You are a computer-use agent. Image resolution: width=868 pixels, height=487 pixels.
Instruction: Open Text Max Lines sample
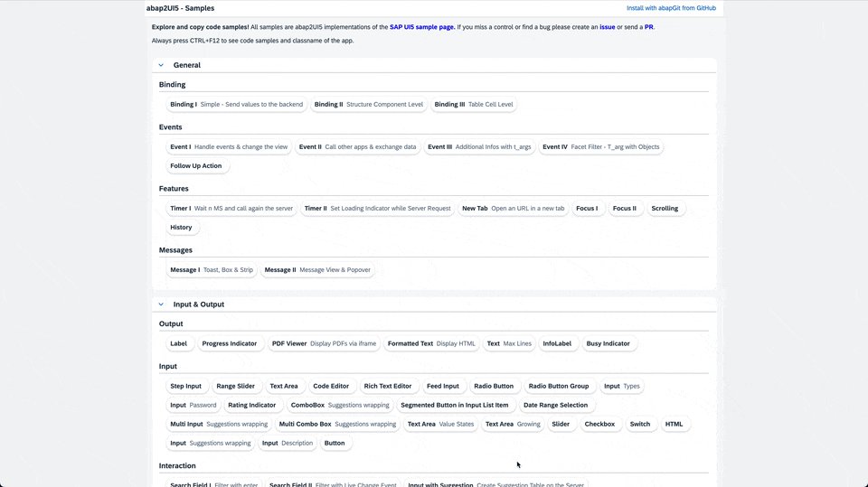pyautogui.click(x=509, y=343)
